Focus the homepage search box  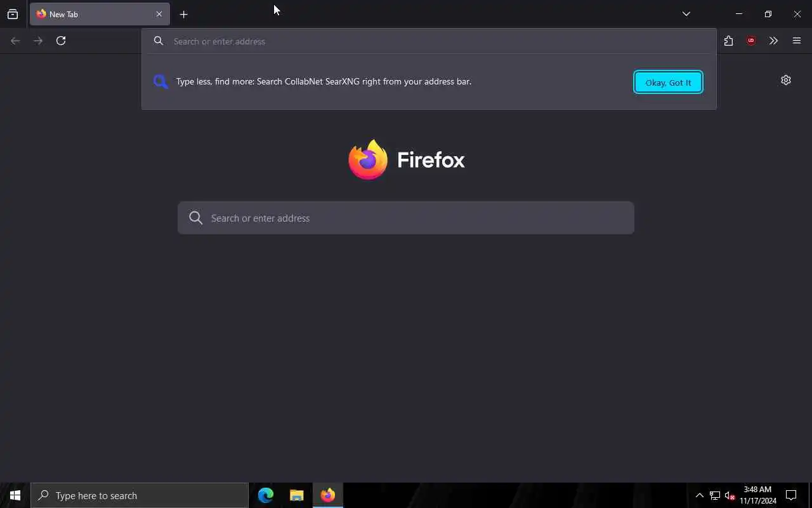click(x=406, y=218)
